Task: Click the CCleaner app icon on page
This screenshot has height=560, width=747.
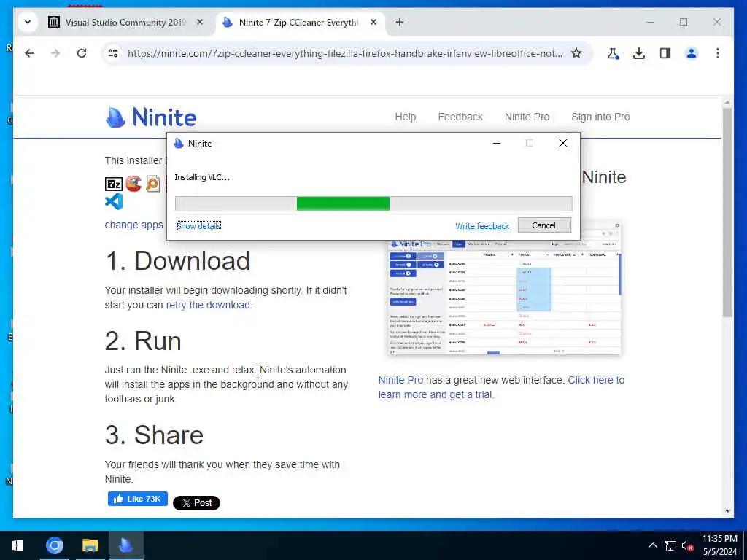Action: pos(133,184)
